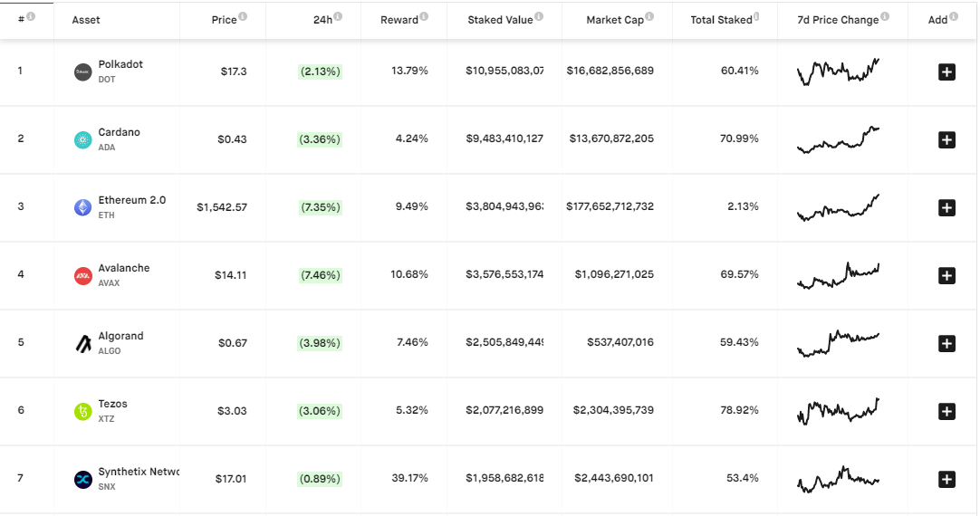Click the Polkadot DOT logo icon

pos(83,72)
